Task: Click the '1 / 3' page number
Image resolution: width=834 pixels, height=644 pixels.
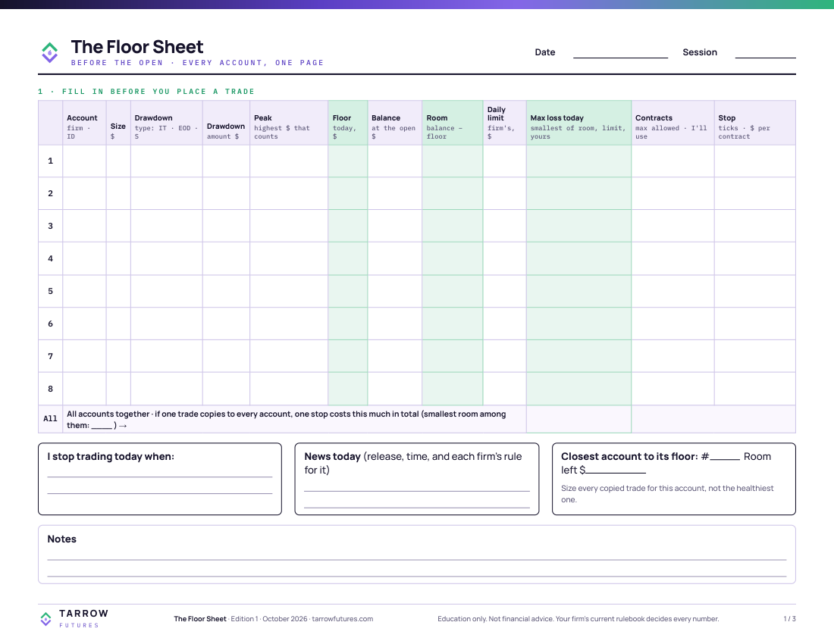Action: 789,618
